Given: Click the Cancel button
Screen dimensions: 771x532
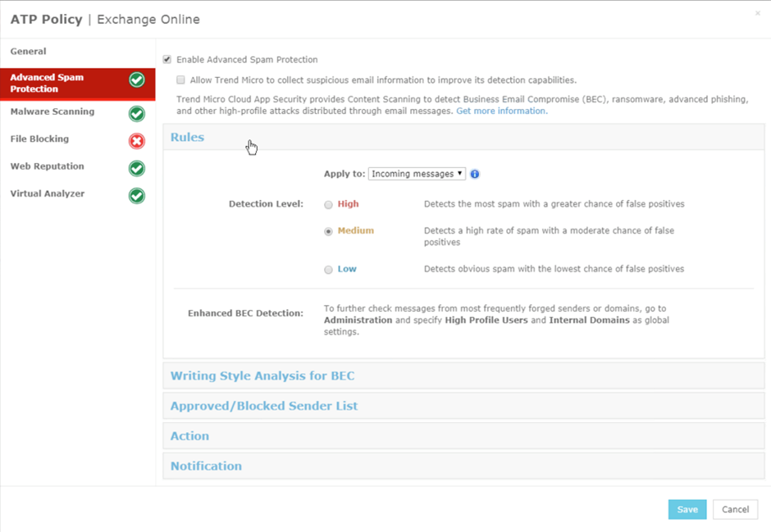Looking at the screenshot, I should coord(735,509).
